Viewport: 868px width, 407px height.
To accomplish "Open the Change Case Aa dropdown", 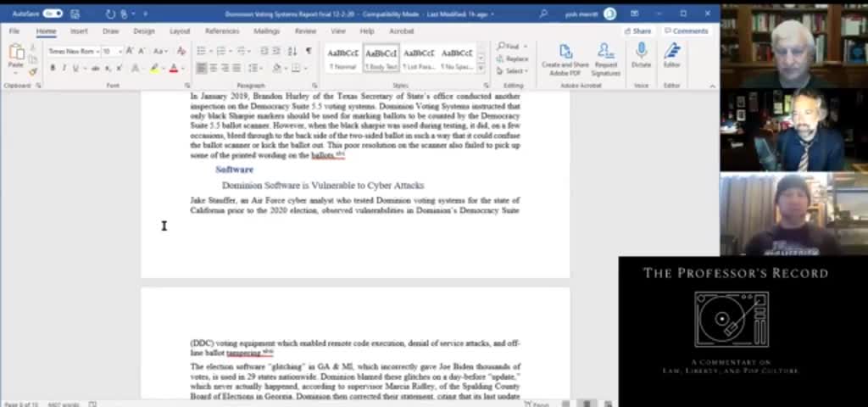I will click(x=160, y=51).
